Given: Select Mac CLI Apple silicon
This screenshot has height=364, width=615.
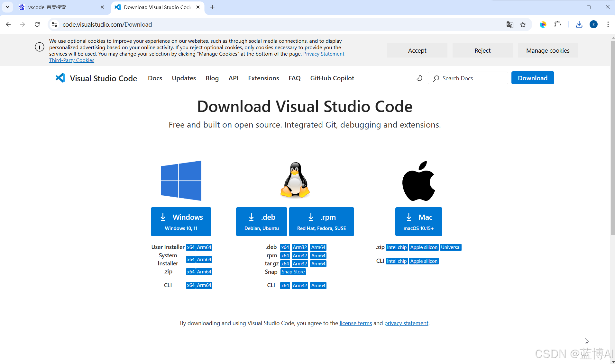Looking at the screenshot, I should coord(424,261).
